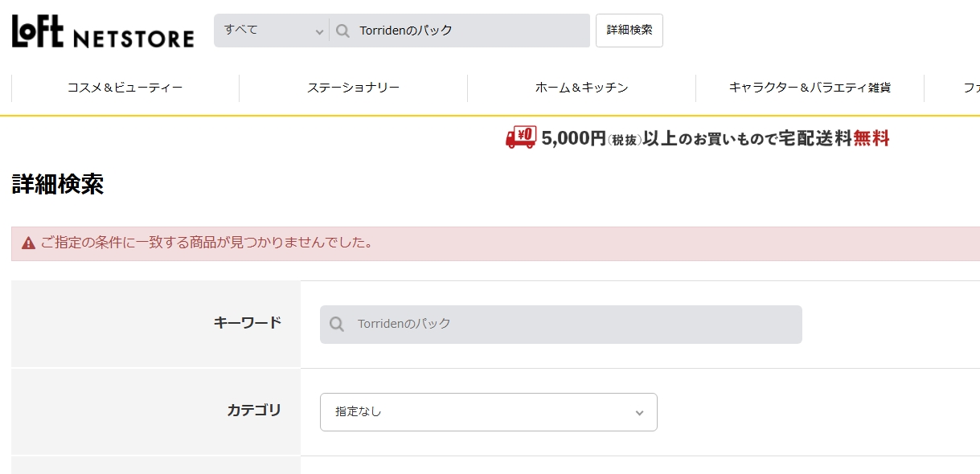Click the キーワード row label
Viewport: 980px width, 474px height.
pos(248,323)
